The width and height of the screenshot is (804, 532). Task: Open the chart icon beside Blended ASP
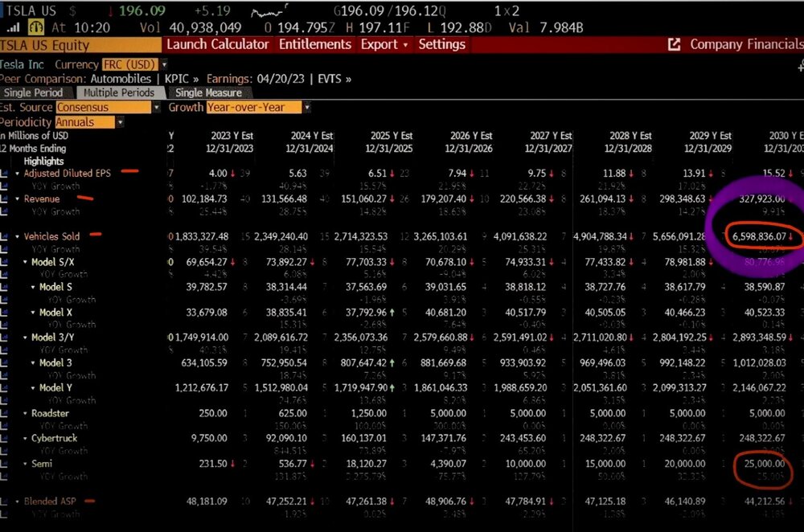(4, 501)
